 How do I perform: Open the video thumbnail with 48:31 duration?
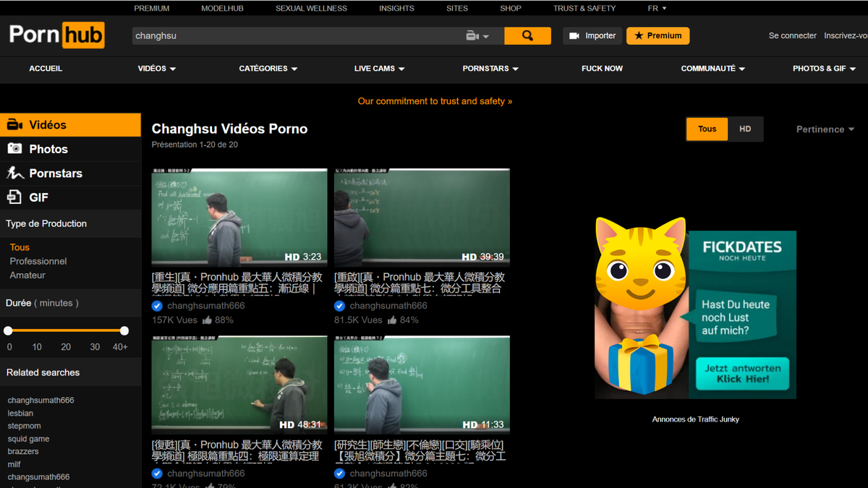pos(240,385)
